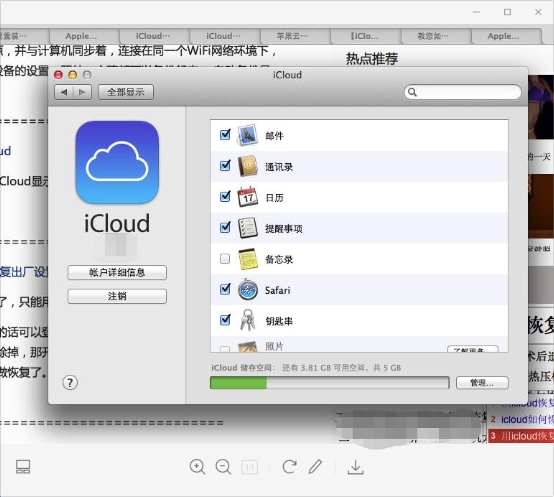The width and height of the screenshot is (554, 497).
Task: Switch to the last Apple... browser tab
Action: click(506, 36)
